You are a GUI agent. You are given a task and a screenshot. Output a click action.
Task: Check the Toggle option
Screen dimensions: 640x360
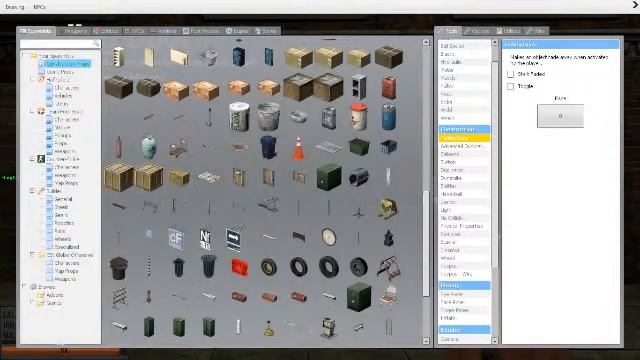(x=510, y=86)
